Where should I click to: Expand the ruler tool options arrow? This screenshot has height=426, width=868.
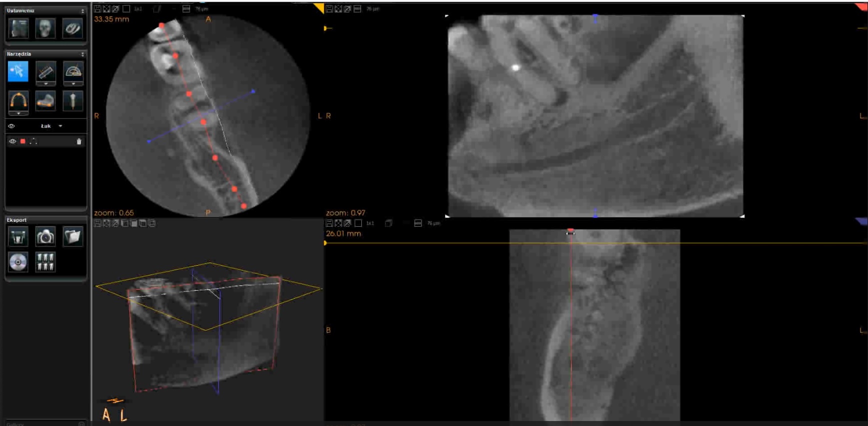coord(45,84)
